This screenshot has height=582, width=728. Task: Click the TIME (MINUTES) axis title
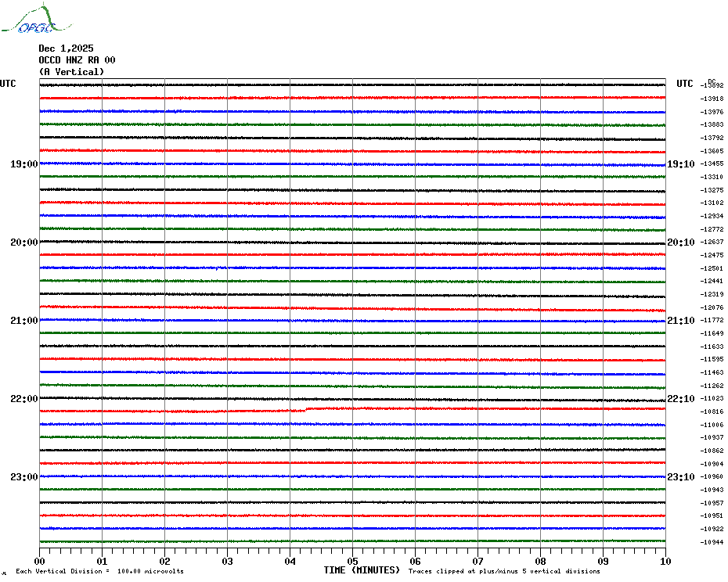coord(362,570)
